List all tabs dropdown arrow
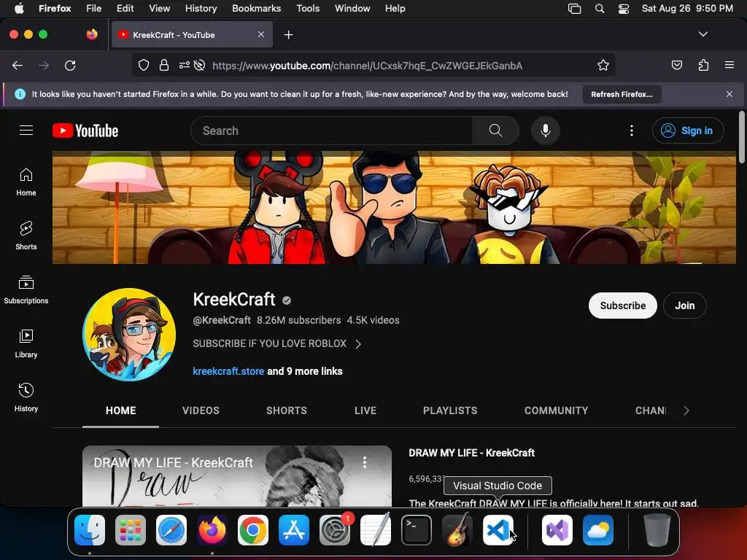747x560 pixels. tap(703, 34)
